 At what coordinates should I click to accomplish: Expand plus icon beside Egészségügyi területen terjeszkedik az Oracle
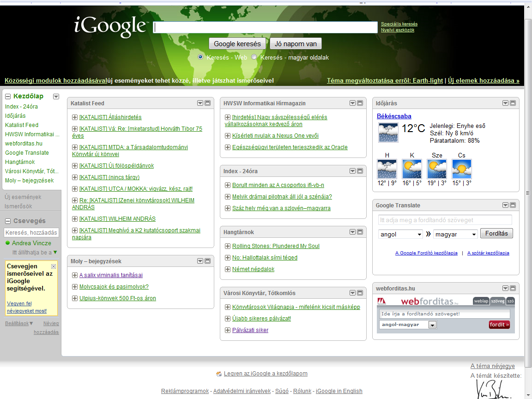tap(228, 147)
